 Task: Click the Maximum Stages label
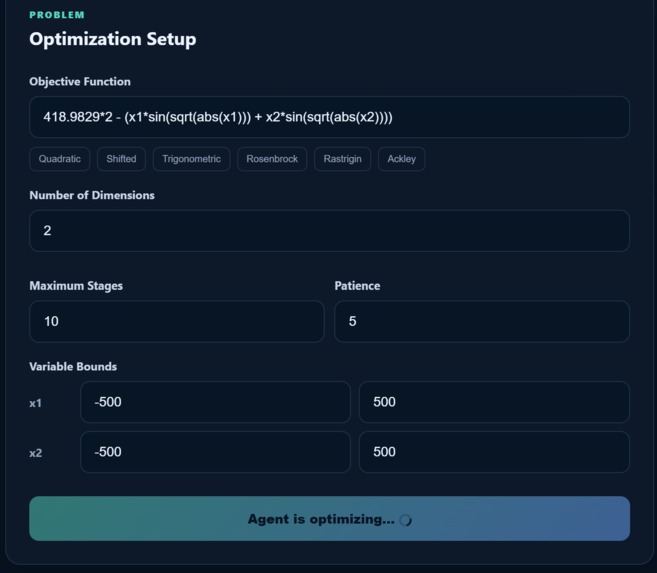[x=76, y=286]
